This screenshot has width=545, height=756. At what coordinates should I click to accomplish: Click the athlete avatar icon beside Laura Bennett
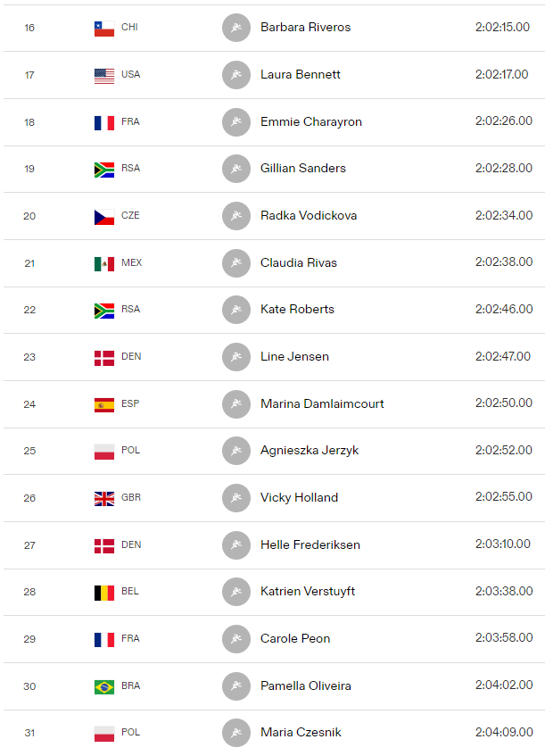[x=236, y=75]
